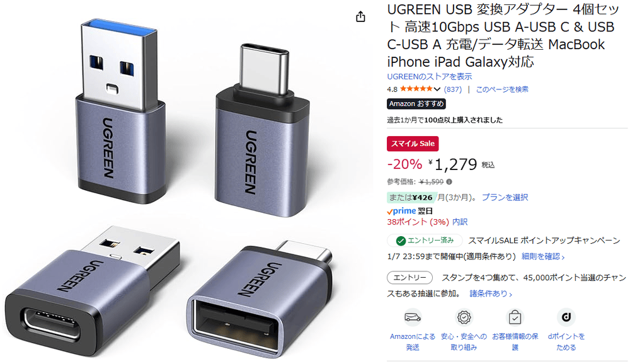The image size is (630, 364).
Task: Open points 内訳 breakdown link
Action: pos(460,222)
